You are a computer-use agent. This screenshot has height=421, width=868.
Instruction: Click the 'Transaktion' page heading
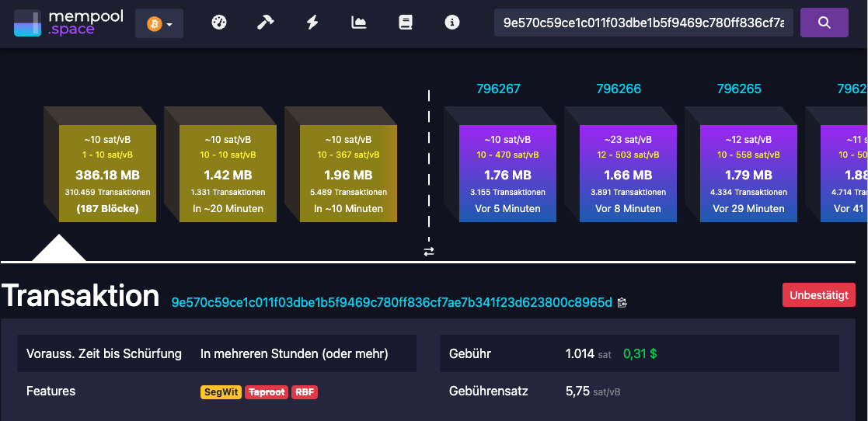pyautogui.click(x=81, y=295)
